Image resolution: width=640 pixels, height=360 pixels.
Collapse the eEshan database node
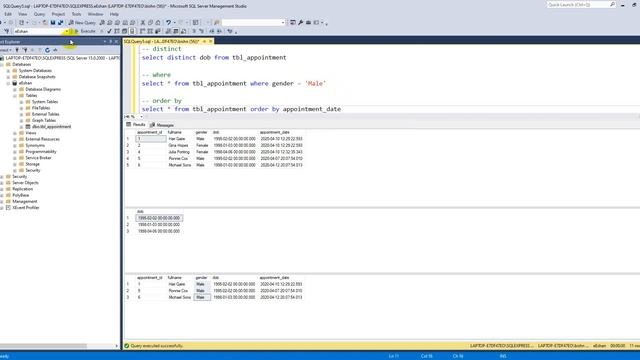coord(8,83)
